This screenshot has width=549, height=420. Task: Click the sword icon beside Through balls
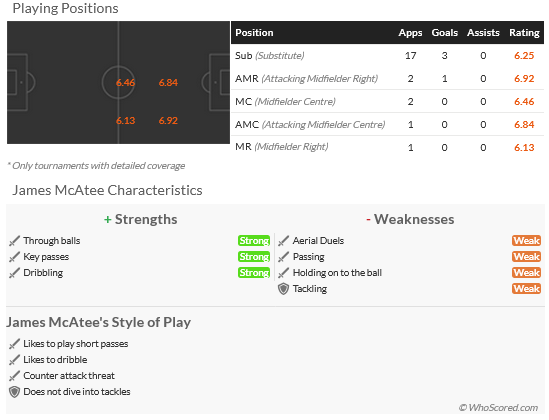pos(14,241)
